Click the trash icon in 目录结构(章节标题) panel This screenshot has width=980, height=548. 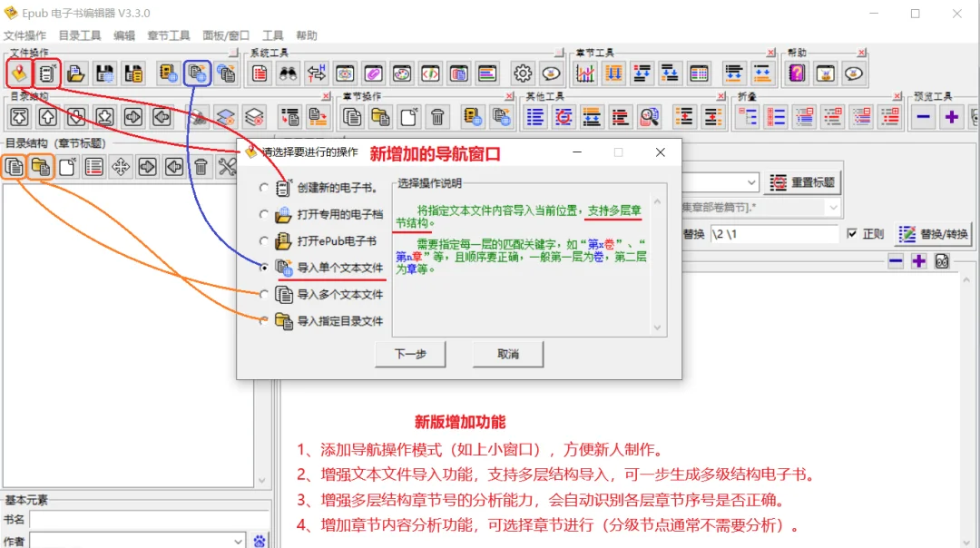click(201, 167)
